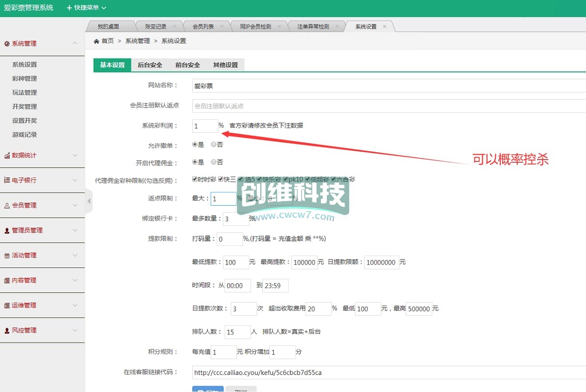This screenshot has height=392, width=586.
Task: Click the 电子银行 list icon
Action: point(7,180)
